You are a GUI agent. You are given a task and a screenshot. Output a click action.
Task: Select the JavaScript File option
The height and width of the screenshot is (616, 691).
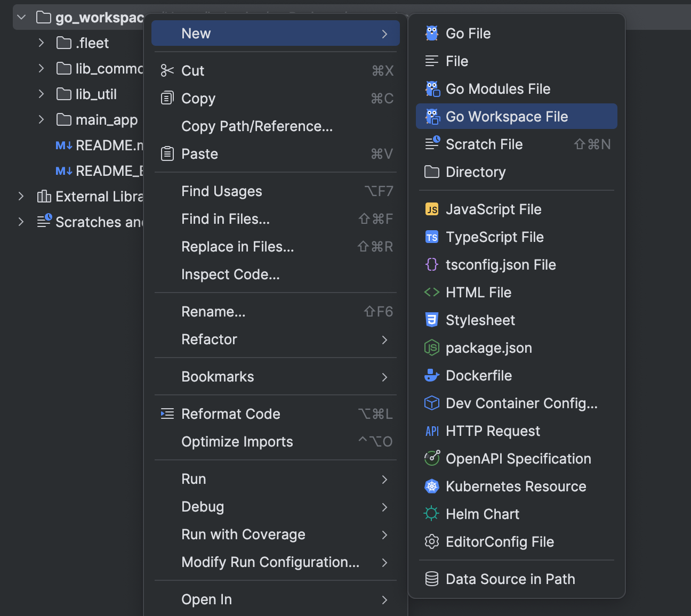click(x=493, y=209)
